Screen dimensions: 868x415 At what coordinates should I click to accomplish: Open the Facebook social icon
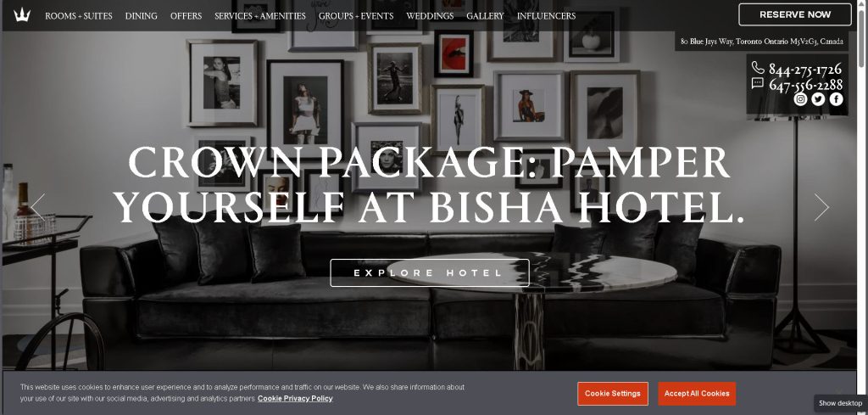(836, 99)
